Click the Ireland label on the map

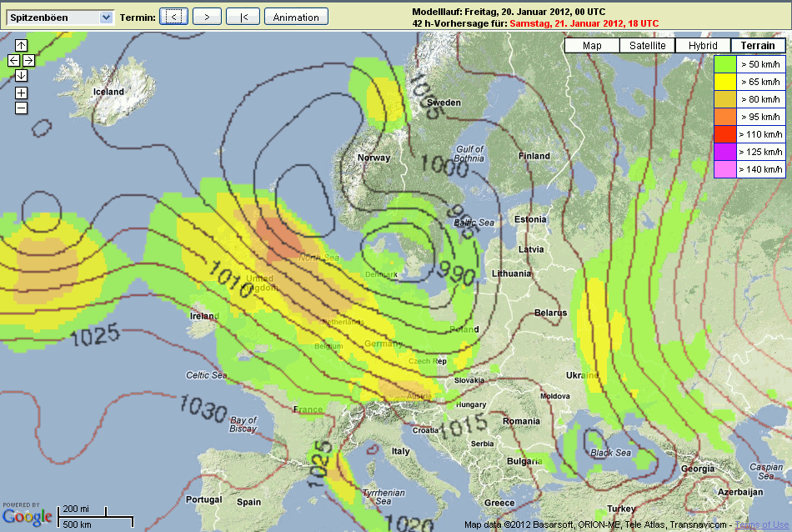pos(204,316)
